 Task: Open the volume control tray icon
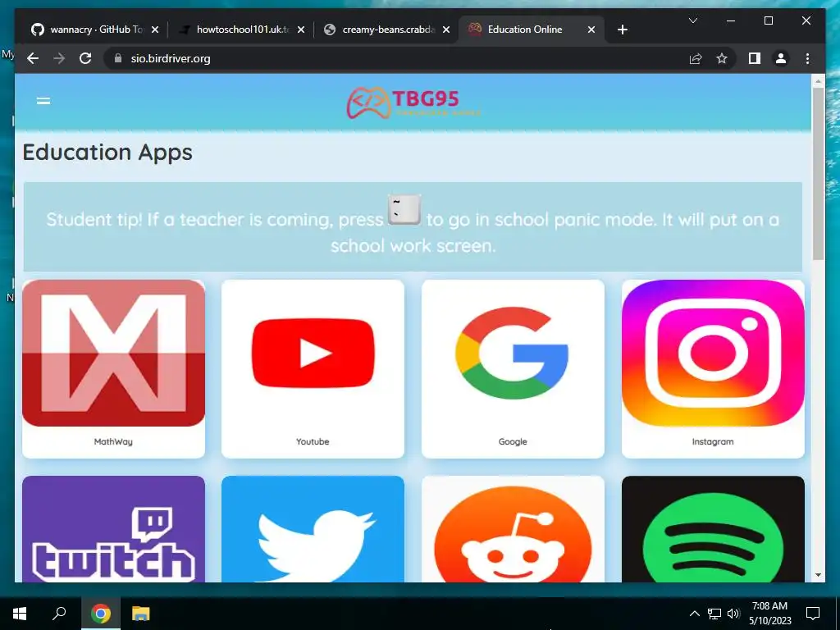click(733, 614)
